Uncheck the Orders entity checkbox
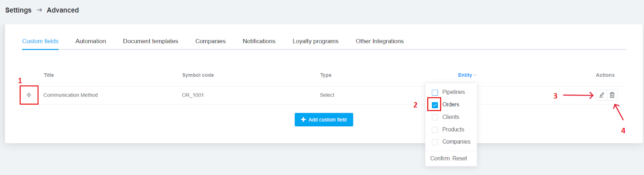The height and width of the screenshot is (175, 644). coord(435,105)
